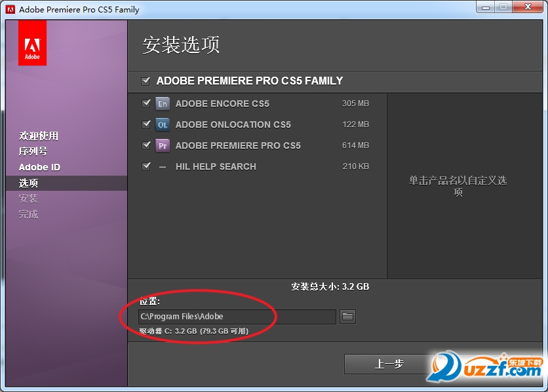Toggle the Adobe OnLocation CS5 checkbox
The image size is (548, 392).
(146, 125)
